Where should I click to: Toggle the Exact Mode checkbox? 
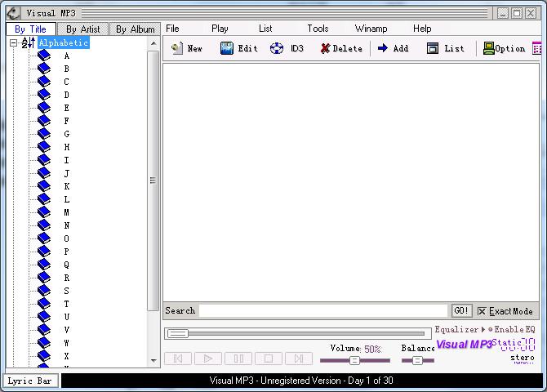point(482,311)
